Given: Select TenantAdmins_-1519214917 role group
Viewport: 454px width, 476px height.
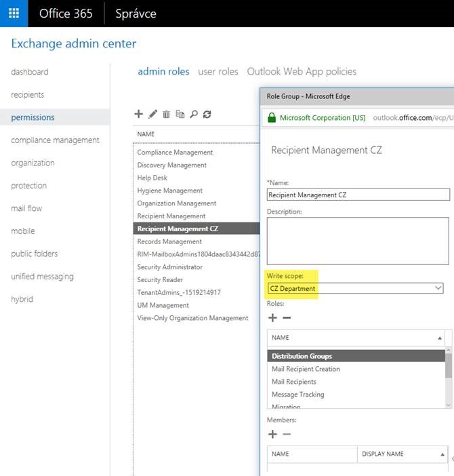Looking at the screenshot, I should pos(179,293).
